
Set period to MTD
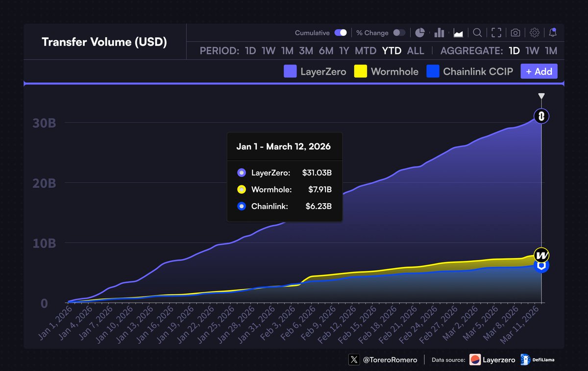tap(366, 51)
